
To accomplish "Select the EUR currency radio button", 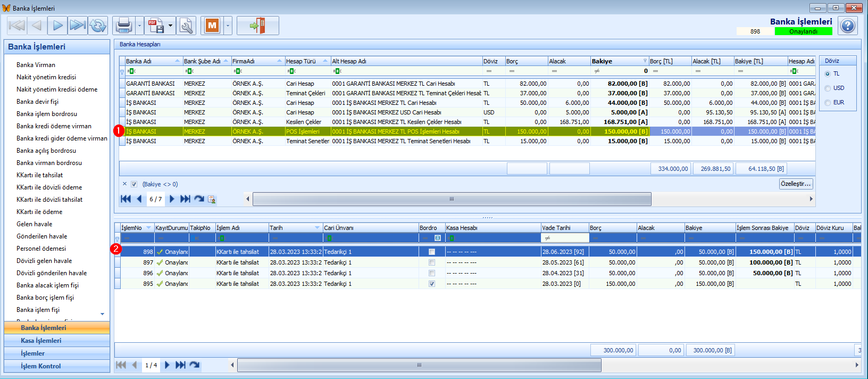I will [x=828, y=103].
